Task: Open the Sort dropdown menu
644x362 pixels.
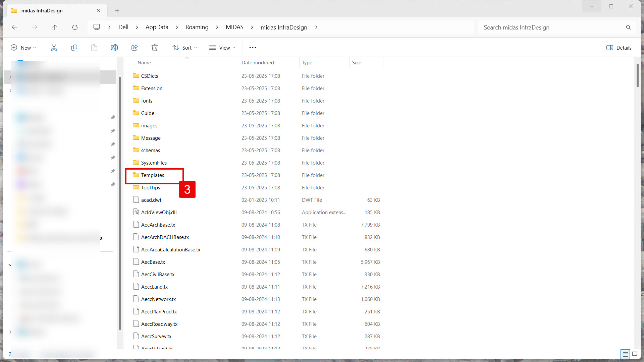Action: point(185,48)
